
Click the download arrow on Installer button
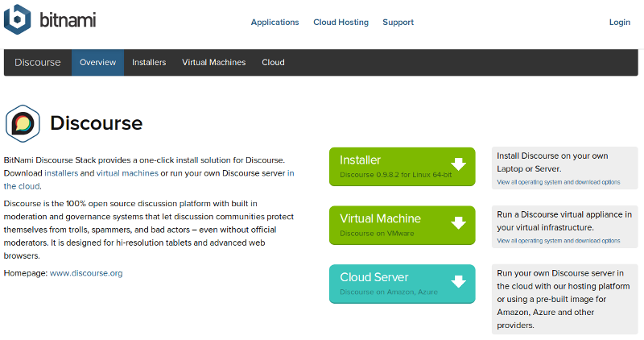[x=458, y=164]
